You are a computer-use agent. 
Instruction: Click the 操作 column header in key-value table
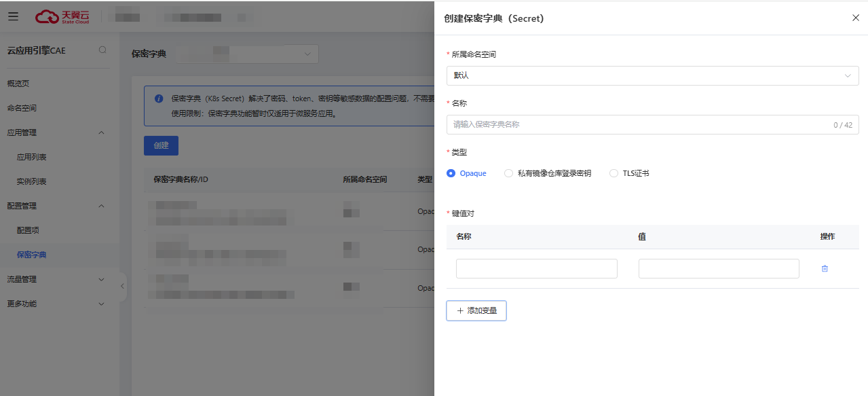click(x=827, y=236)
